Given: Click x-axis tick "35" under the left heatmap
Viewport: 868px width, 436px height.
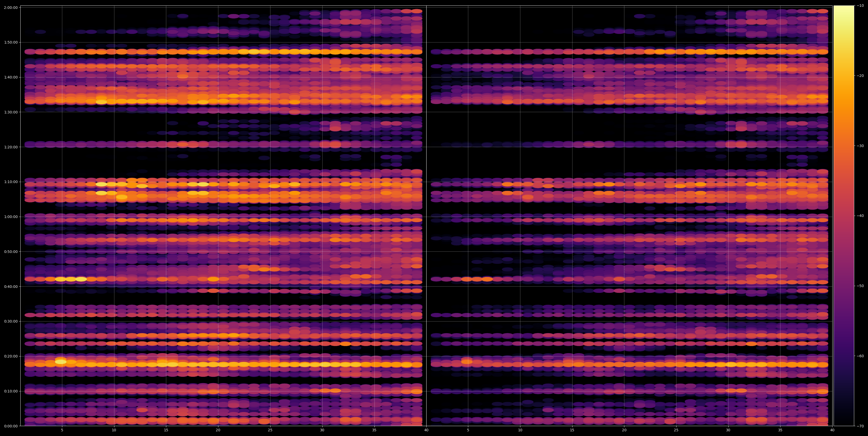Looking at the screenshot, I should click(x=374, y=430).
